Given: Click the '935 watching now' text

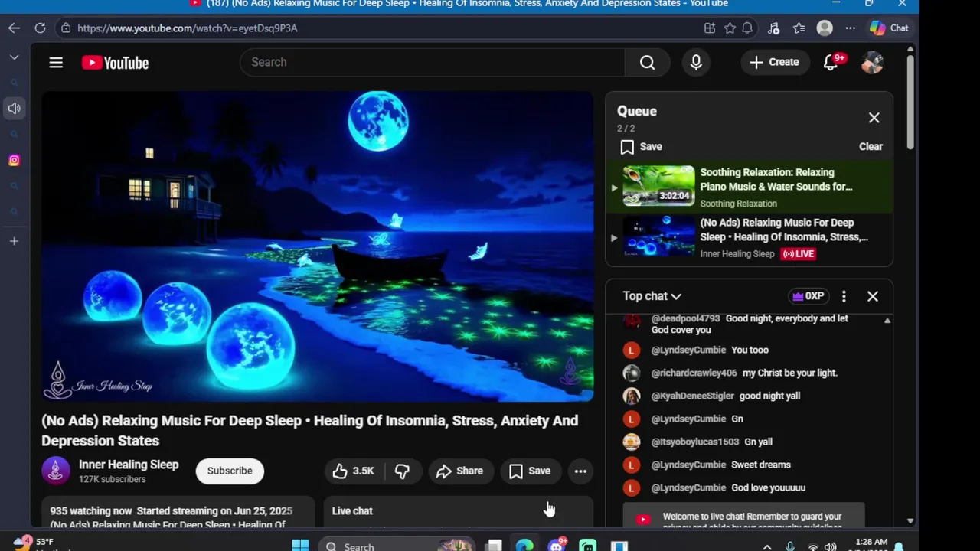Looking at the screenshot, I should point(90,511).
